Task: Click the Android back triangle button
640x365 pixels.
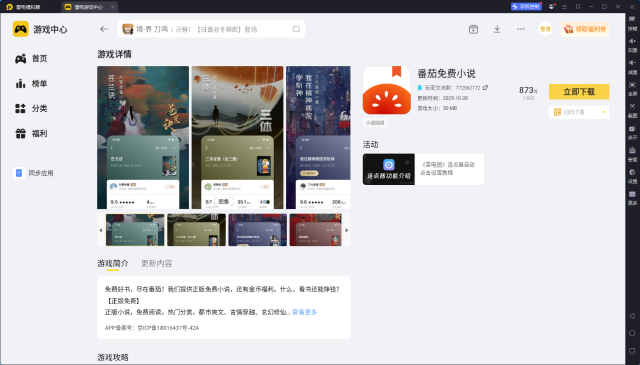Action: pos(632,316)
